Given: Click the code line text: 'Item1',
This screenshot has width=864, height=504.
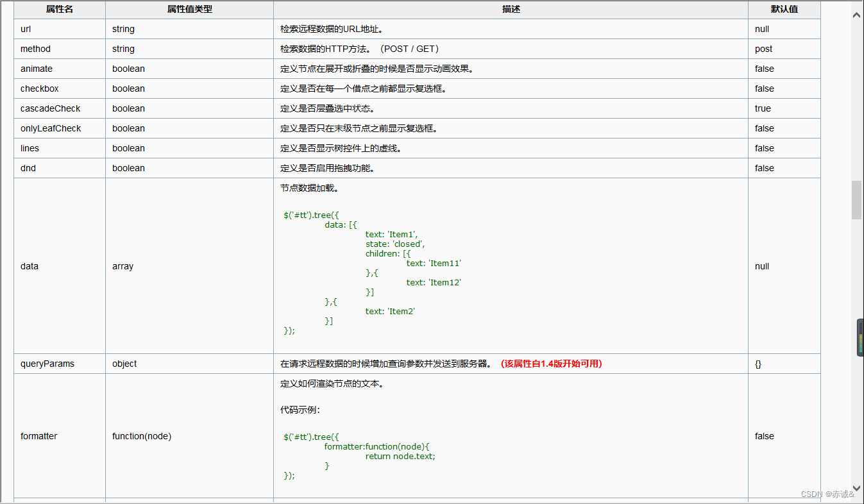Looking at the screenshot, I should pyautogui.click(x=391, y=235).
